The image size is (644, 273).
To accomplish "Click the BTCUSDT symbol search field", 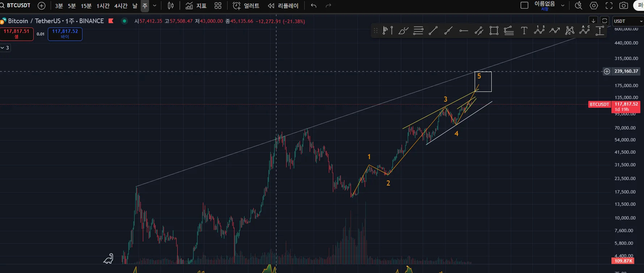I will coord(18,5).
